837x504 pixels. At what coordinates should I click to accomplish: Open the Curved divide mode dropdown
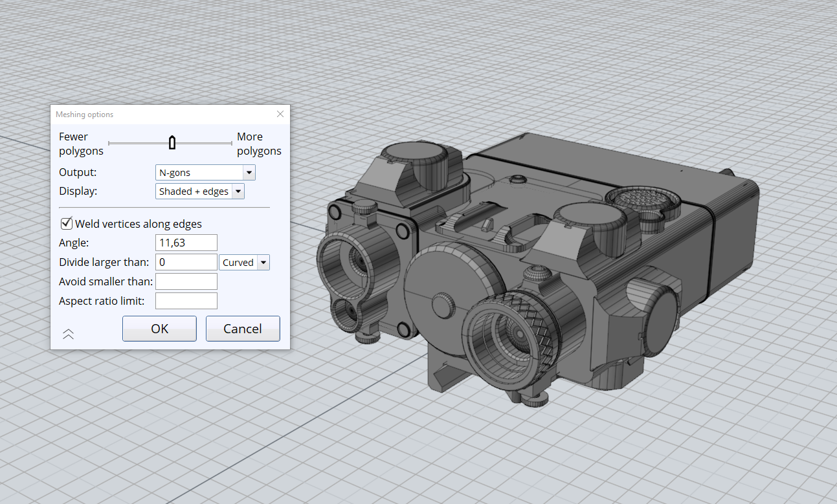tap(263, 263)
